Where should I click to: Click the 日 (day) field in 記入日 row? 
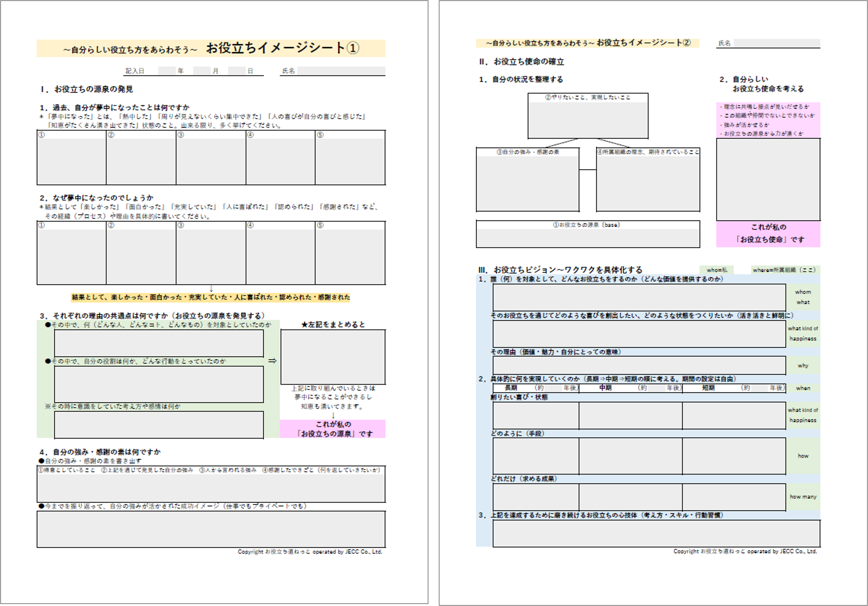click(237, 71)
